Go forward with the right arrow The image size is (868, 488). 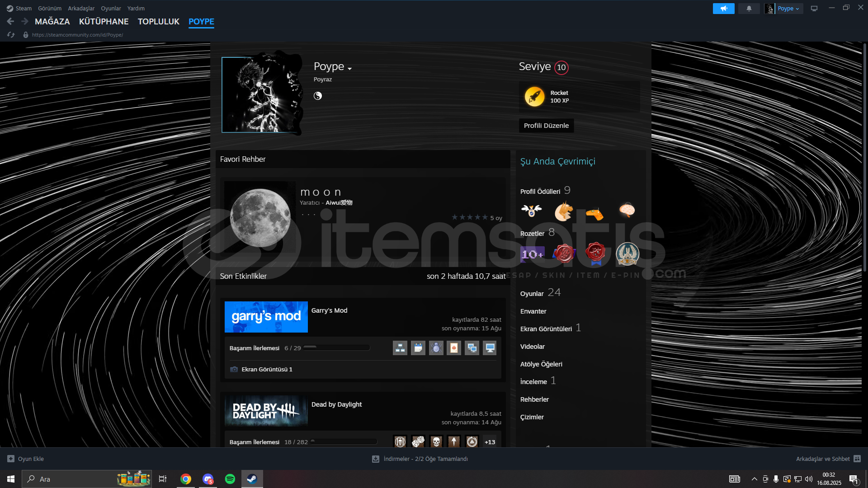(x=25, y=21)
